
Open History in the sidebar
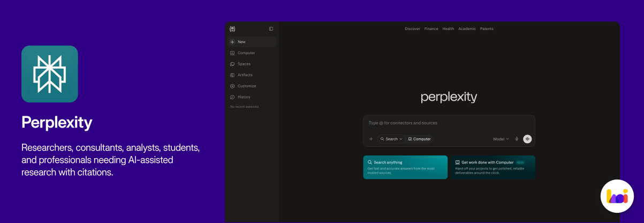pos(252,97)
